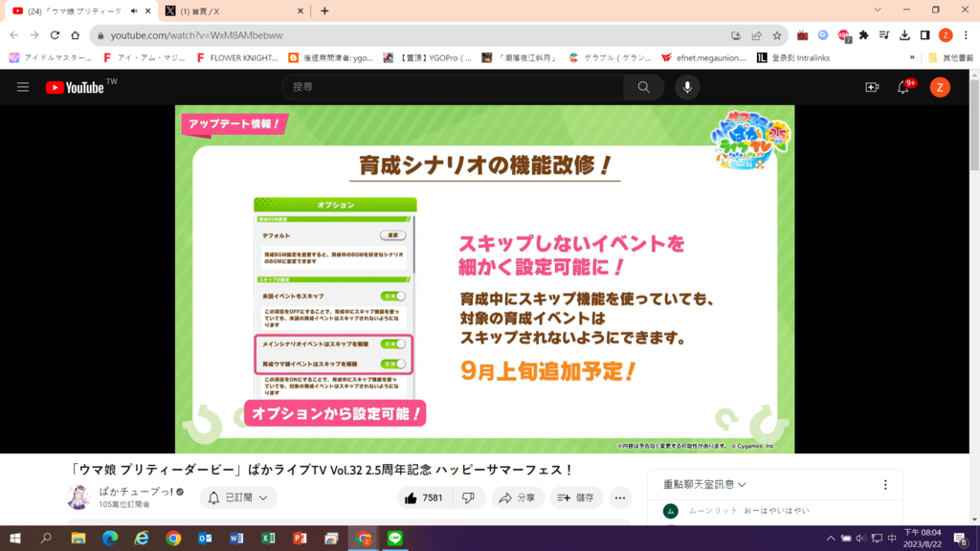Screen dimensions: 980x551
Task: Open the efnet.megaunion bookmark
Action: pos(703,58)
